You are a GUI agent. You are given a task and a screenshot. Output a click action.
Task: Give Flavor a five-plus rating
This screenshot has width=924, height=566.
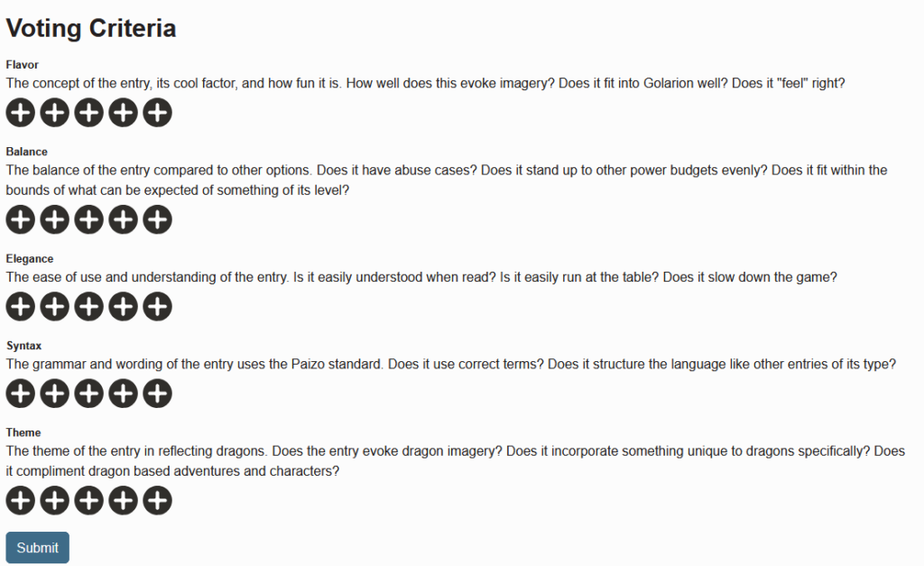[157, 113]
